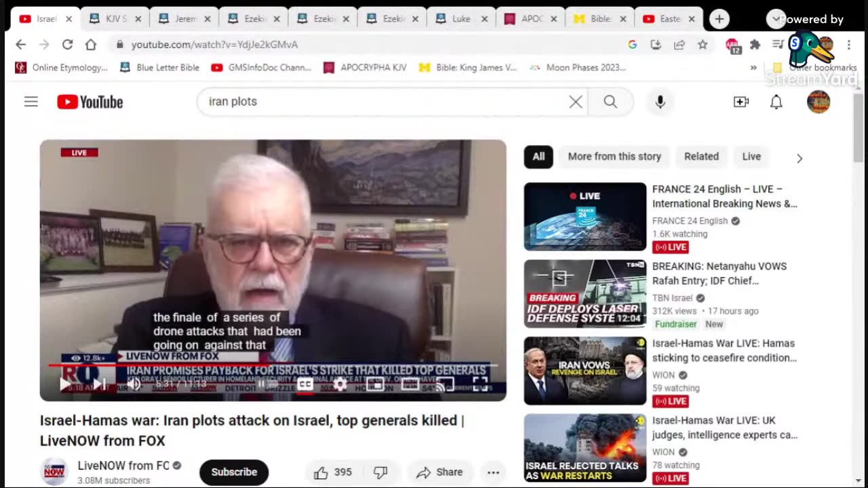This screenshot has width=868, height=488.
Task: Open Blue Letter Bible bookmark
Action: point(159,68)
